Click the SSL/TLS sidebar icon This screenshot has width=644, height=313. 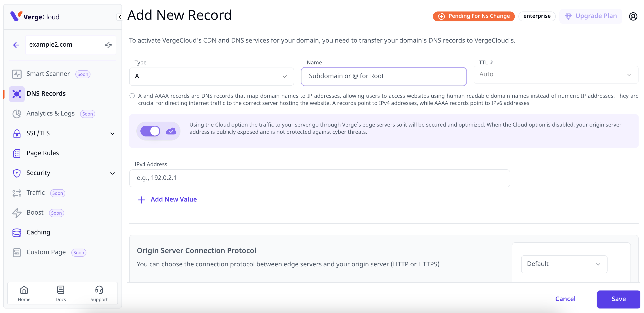(17, 133)
